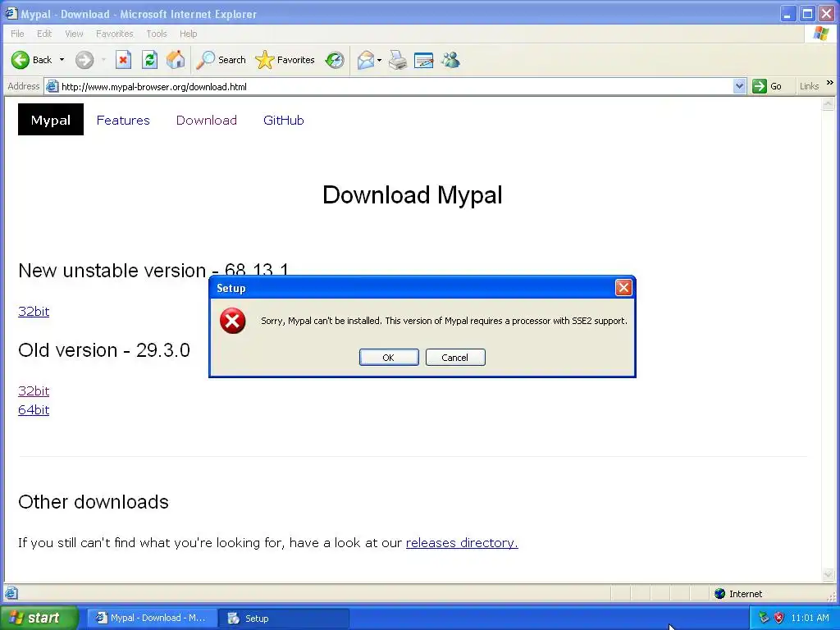Click the red security shield tray icon

(x=779, y=618)
